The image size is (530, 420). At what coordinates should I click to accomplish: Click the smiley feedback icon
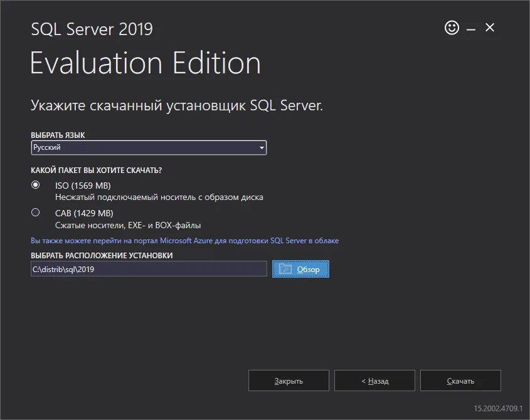point(452,28)
